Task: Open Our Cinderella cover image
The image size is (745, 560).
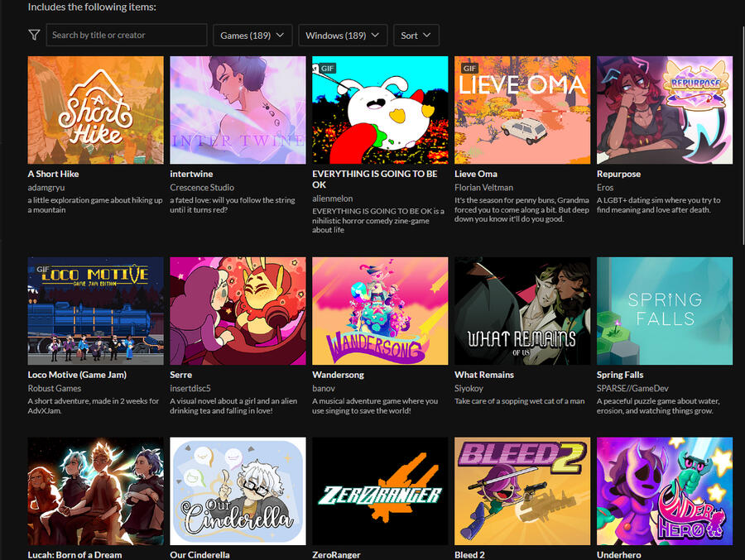Action: [x=238, y=491]
